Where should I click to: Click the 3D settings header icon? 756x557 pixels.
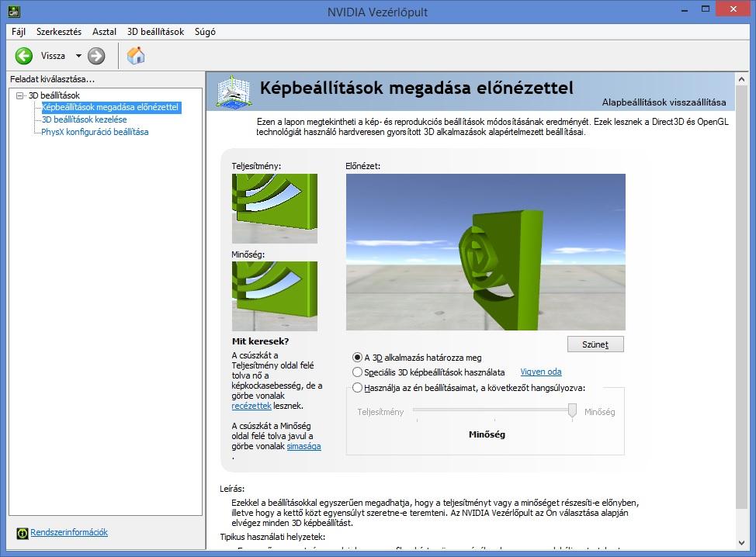pyautogui.click(x=234, y=91)
